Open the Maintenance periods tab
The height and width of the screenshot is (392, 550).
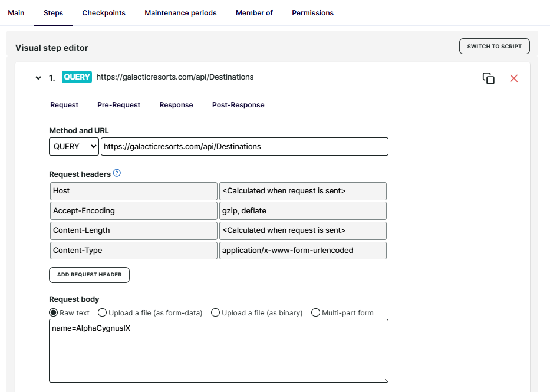pyautogui.click(x=180, y=13)
